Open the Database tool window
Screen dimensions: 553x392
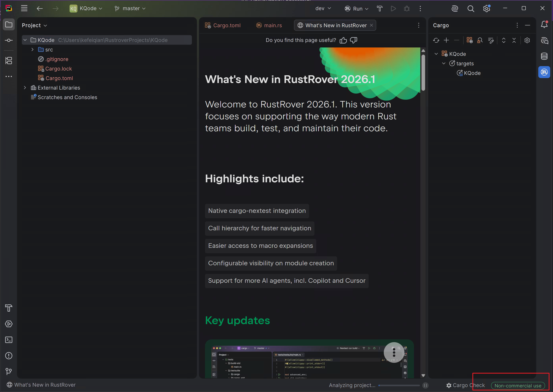tap(544, 56)
